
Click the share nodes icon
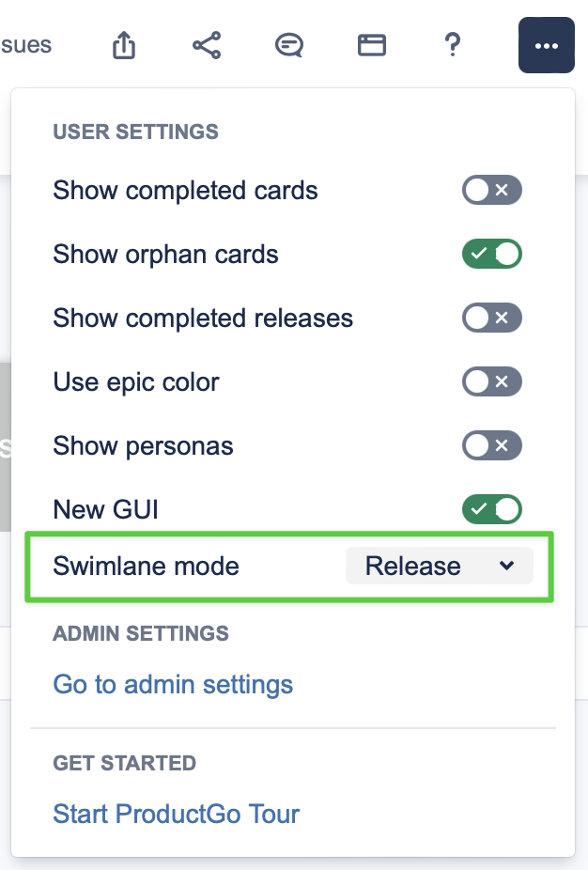click(207, 45)
